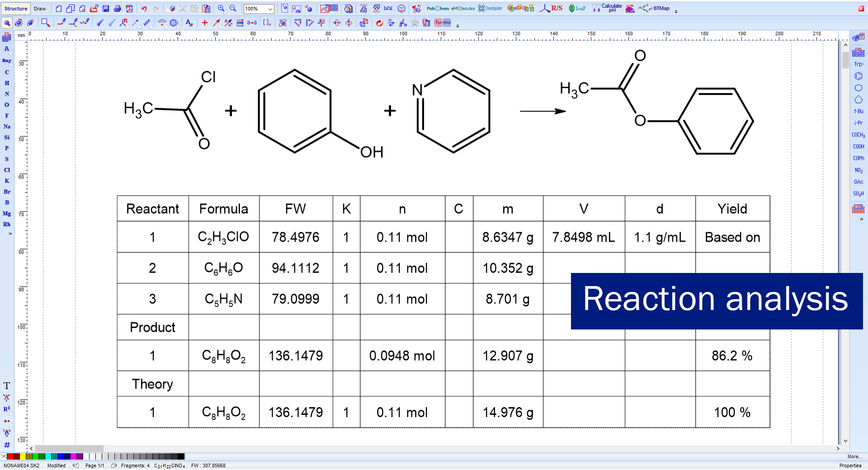
Task: Open the PubChem search tool
Action: pyautogui.click(x=438, y=9)
